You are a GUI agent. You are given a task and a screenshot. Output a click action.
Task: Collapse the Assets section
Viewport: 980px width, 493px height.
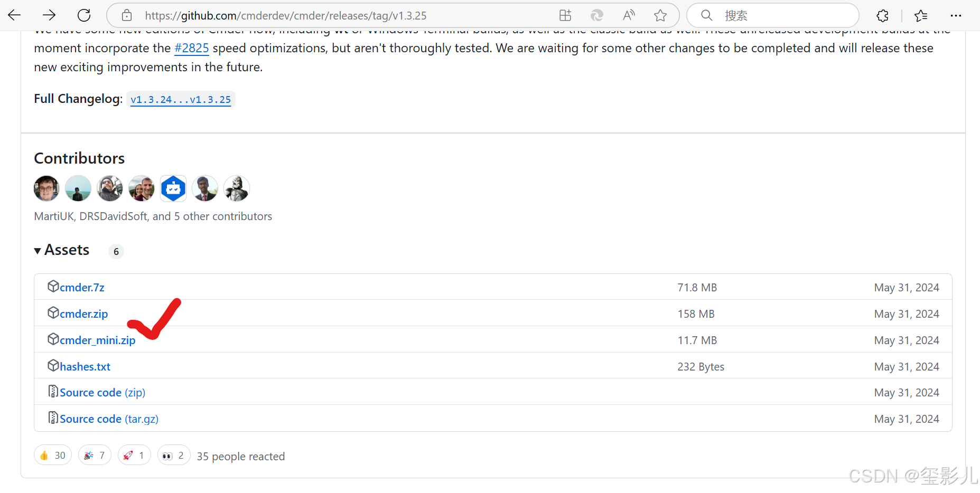(x=62, y=250)
